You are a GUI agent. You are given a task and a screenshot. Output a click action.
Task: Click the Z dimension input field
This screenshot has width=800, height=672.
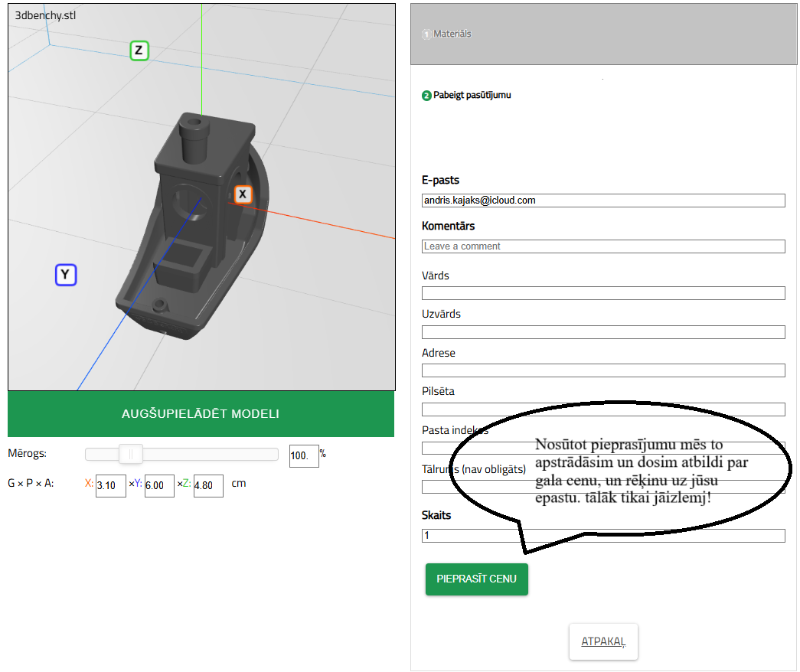click(208, 486)
